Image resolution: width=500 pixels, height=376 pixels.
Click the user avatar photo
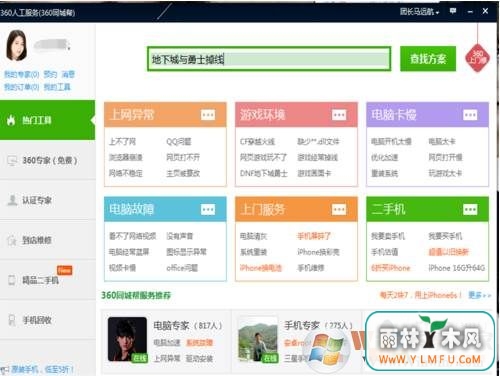coord(16,45)
